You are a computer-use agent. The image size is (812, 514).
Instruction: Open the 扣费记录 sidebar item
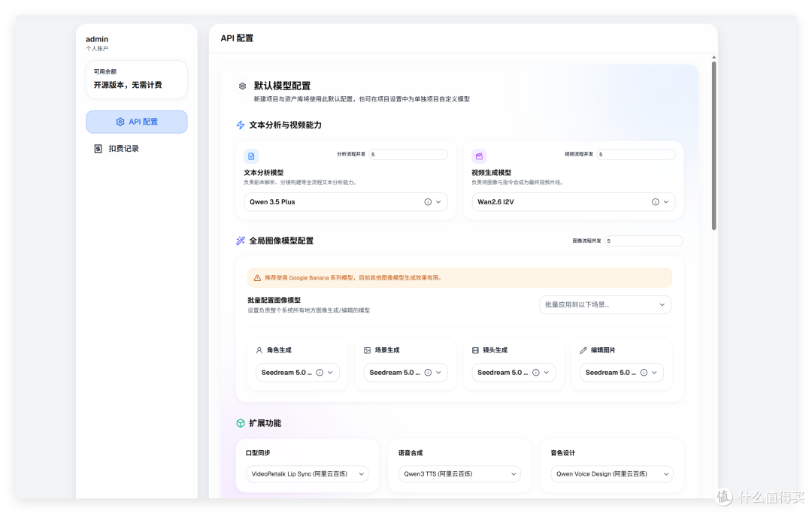137,149
